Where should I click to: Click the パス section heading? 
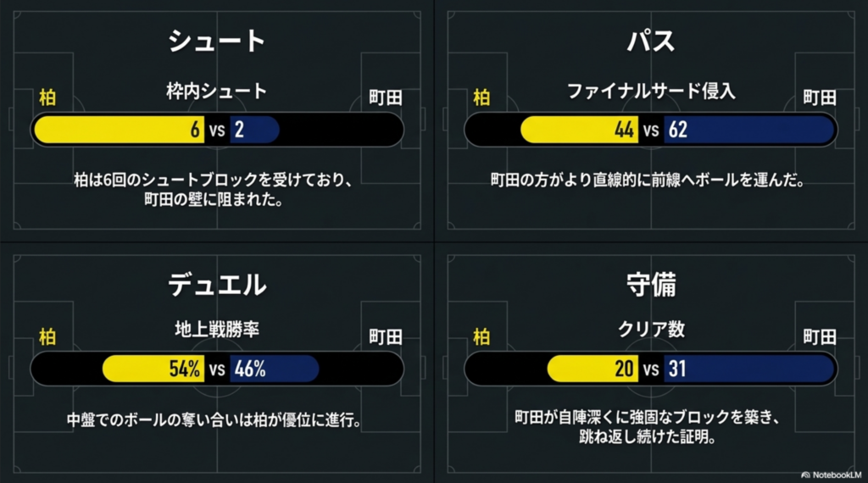(x=651, y=42)
